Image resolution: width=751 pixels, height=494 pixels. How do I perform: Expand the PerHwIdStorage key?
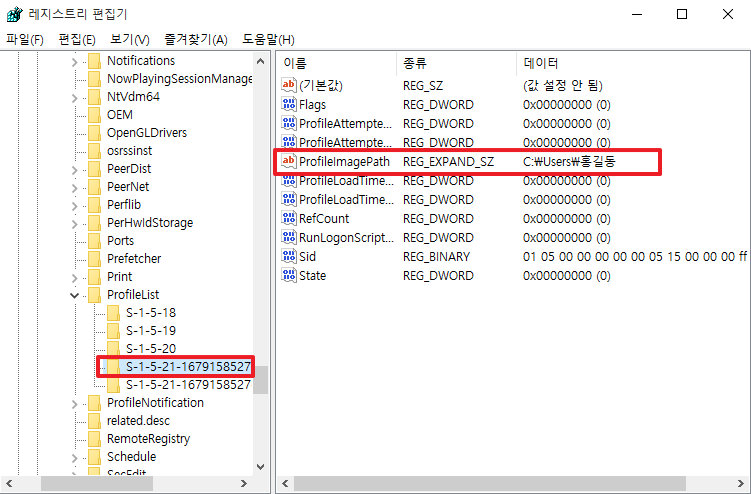(x=74, y=224)
